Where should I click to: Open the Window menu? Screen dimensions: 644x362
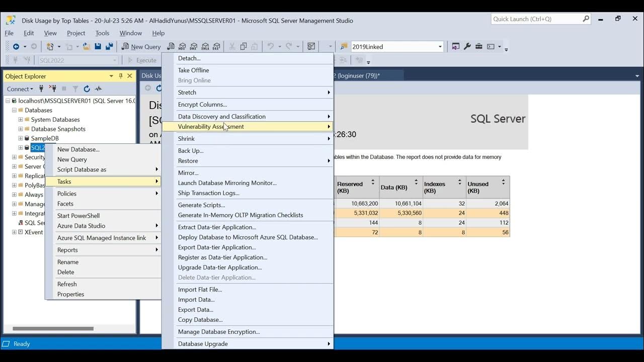pos(131,33)
